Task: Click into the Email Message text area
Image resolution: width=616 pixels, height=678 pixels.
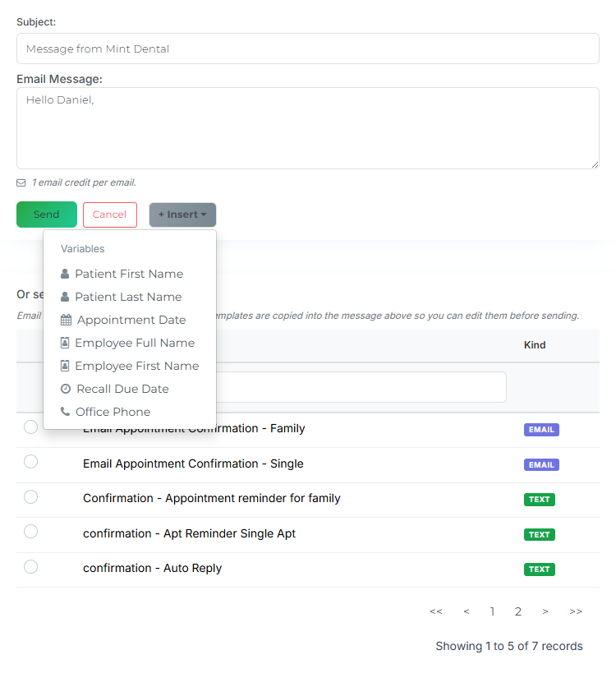Action: point(308,128)
